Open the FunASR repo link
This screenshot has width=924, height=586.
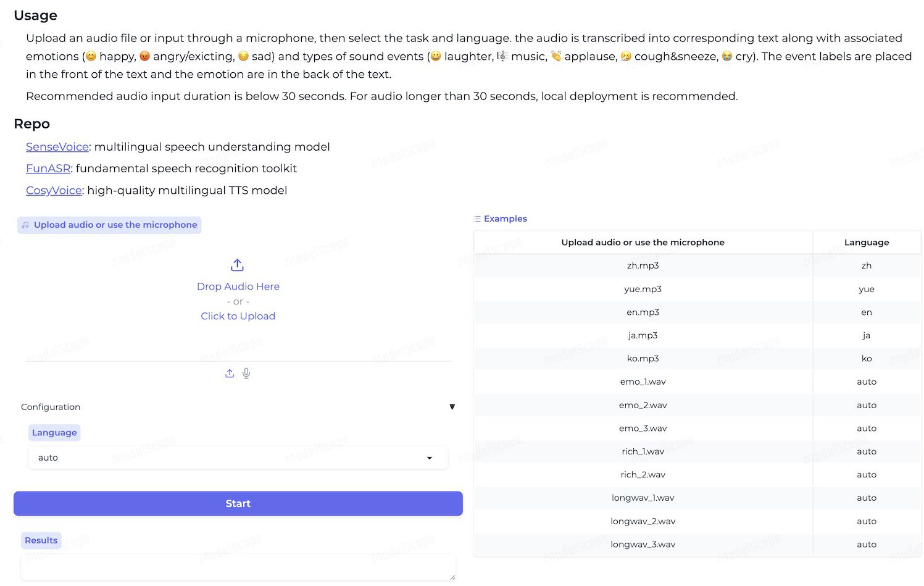(48, 169)
